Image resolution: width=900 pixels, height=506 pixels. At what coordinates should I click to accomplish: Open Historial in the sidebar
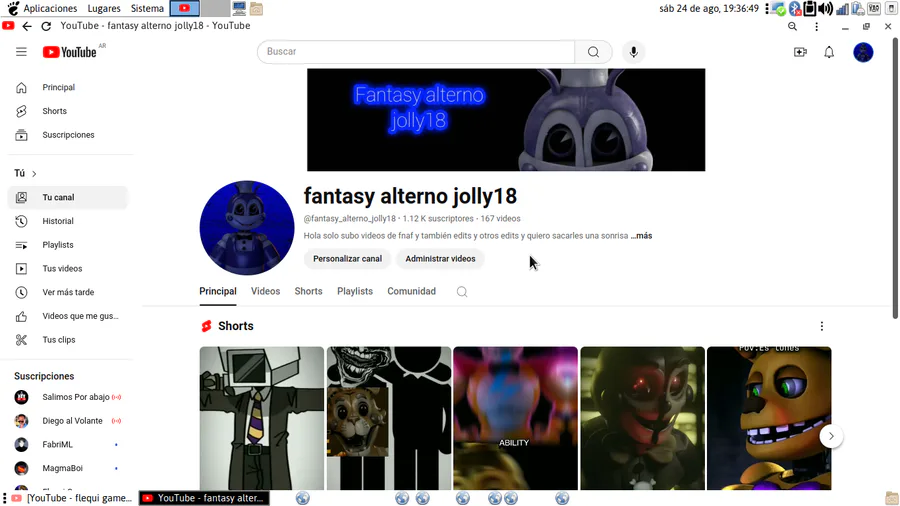(68, 221)
